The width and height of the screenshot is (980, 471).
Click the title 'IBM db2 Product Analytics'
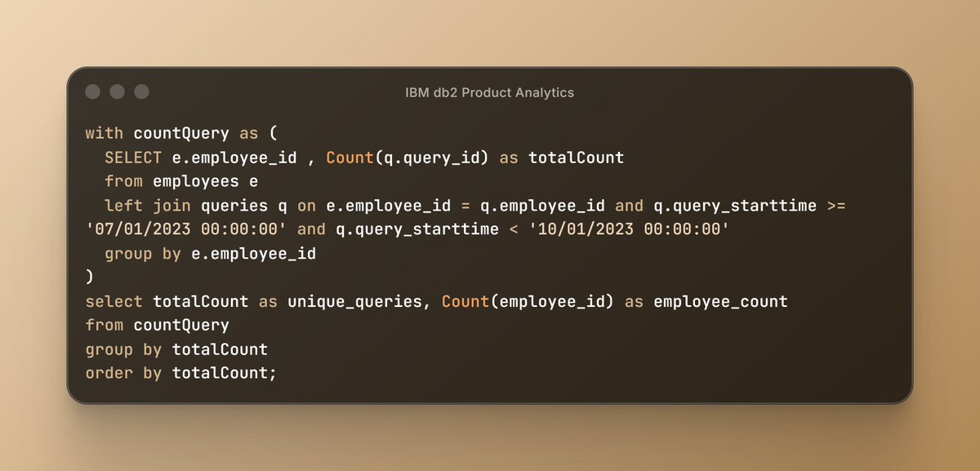tap(490, 92)
